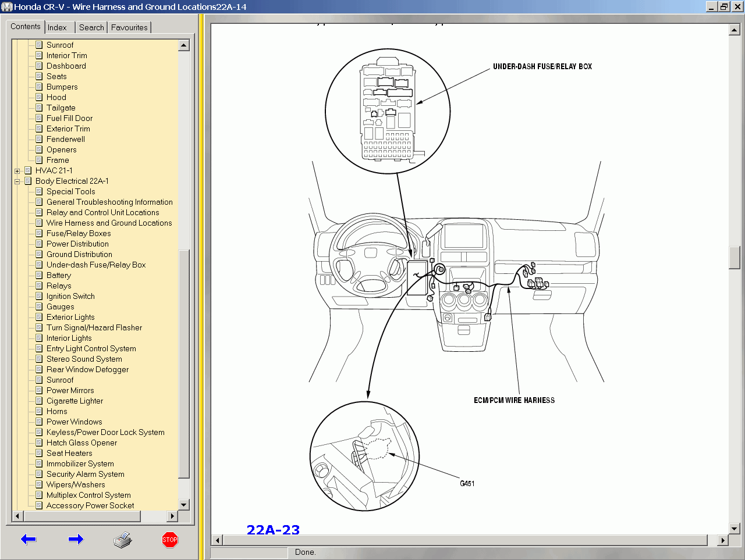Screen dimensions: 745x560
Task: Click the 'Done.' status bar text
Action: click(x=306, y=552)
